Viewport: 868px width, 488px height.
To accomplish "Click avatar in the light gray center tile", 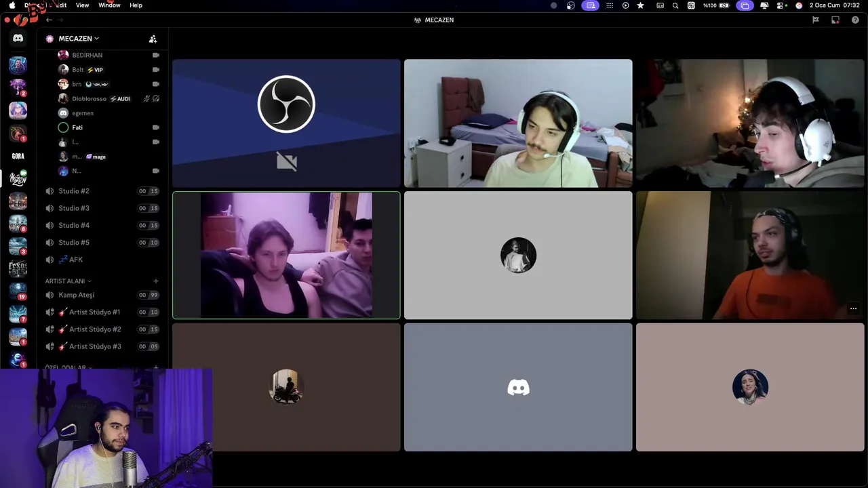I will click(x=518, y=255).
